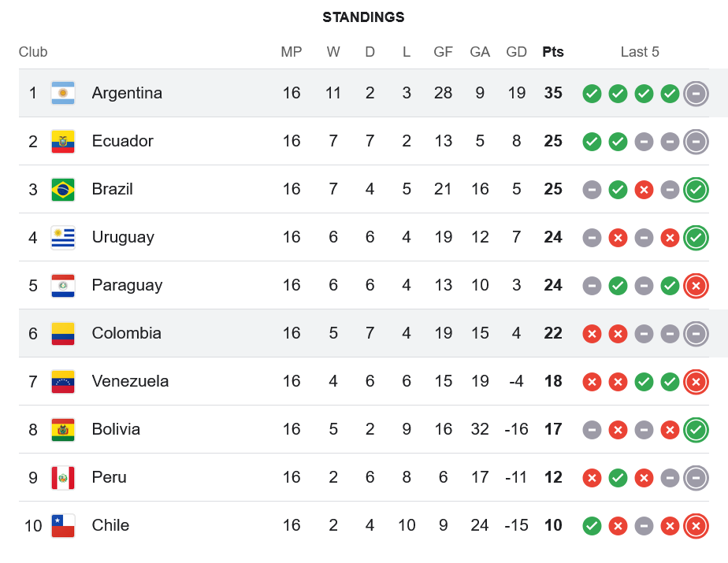
Task: Click the Chile flag icon
Action: click(63, 525)
